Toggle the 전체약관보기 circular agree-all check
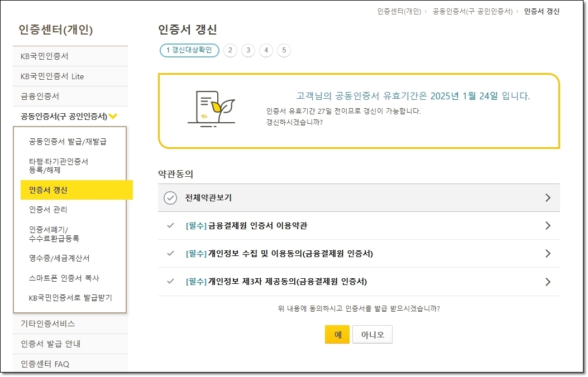The height and width of the screenshot is (377, 588). (170, 197)
